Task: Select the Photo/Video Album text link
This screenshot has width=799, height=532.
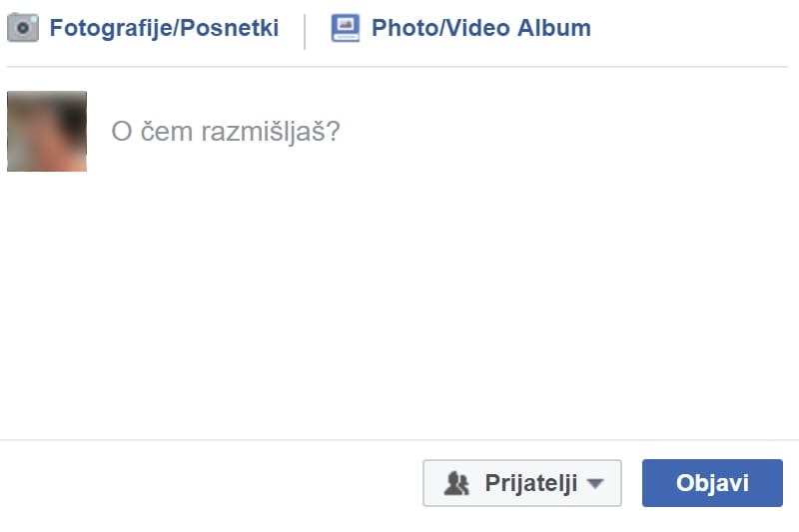Action: 480,28
